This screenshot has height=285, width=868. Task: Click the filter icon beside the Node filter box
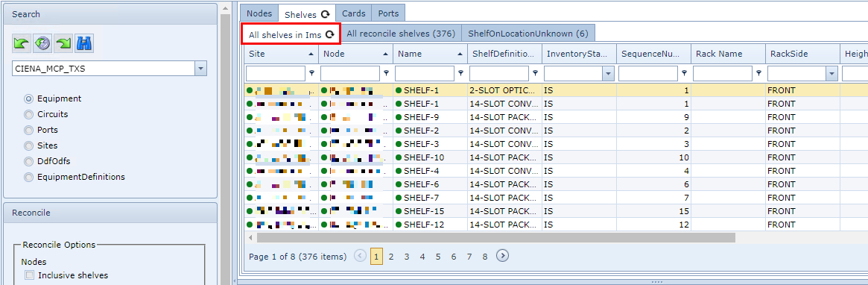(387, 73)
